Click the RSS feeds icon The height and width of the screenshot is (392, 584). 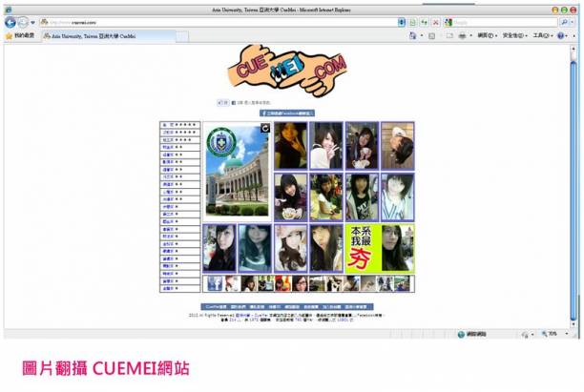pos(431,35)
